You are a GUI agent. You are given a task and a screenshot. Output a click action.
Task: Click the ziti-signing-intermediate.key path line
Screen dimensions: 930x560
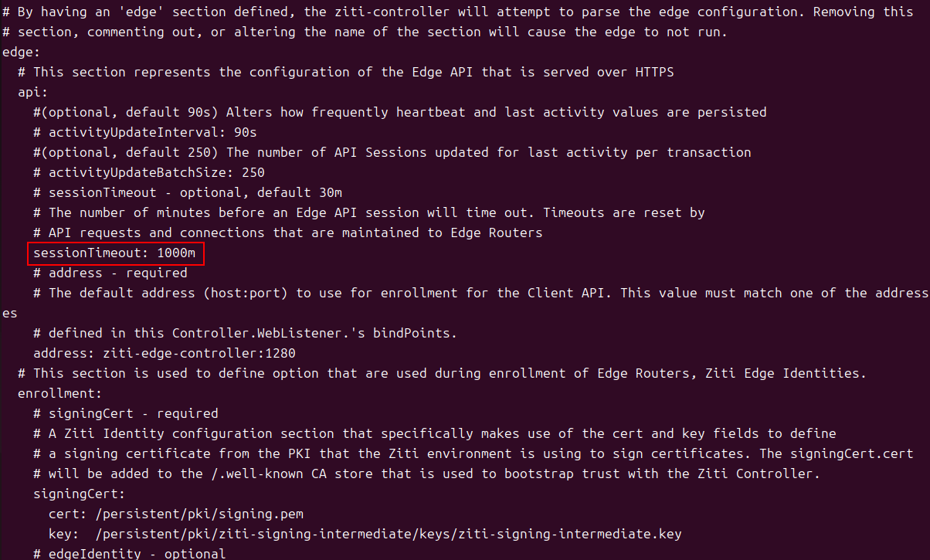pos(365,534)
